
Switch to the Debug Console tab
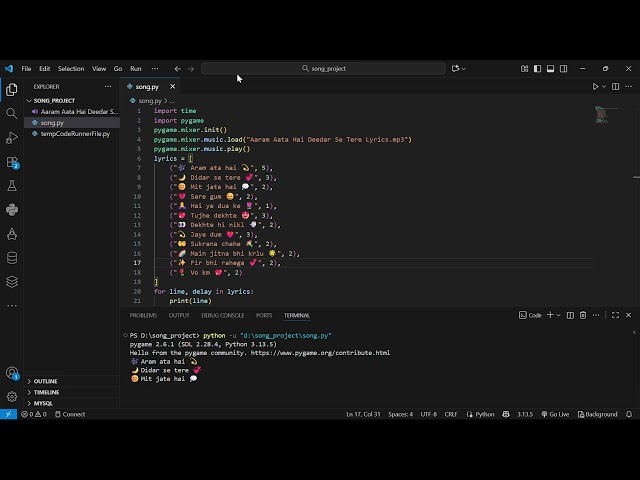click(x=223, y=316)
